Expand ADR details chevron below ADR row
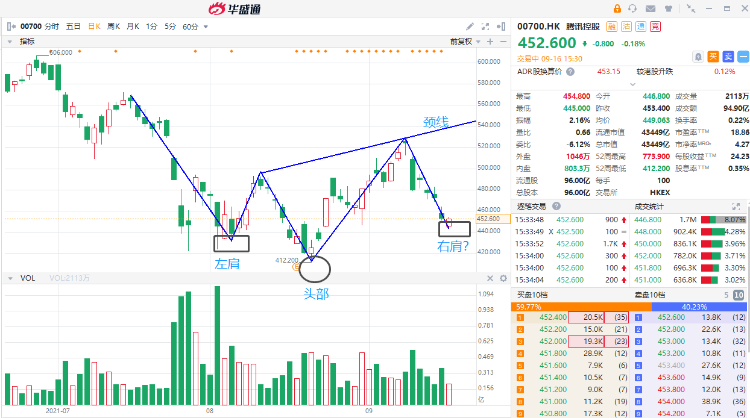The image size is (750, 418). (x=632, y=84)
